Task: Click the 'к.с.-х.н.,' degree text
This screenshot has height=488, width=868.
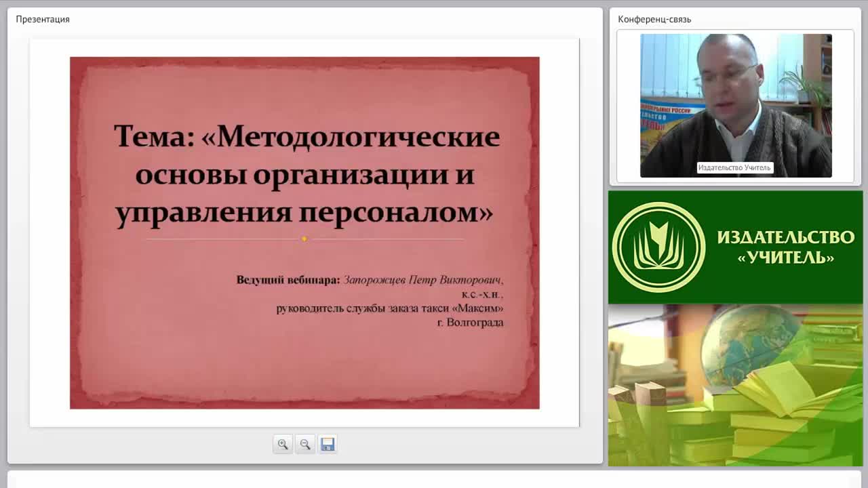Action: pos(483,295)
